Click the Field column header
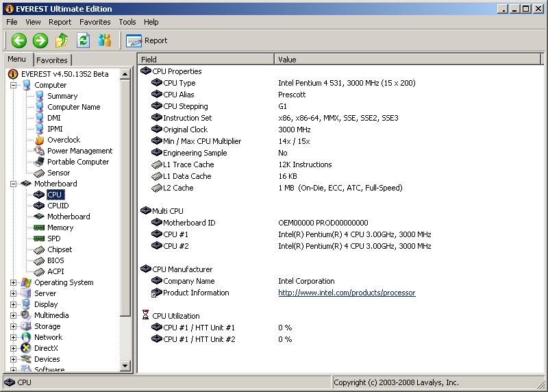 (206, 60)
